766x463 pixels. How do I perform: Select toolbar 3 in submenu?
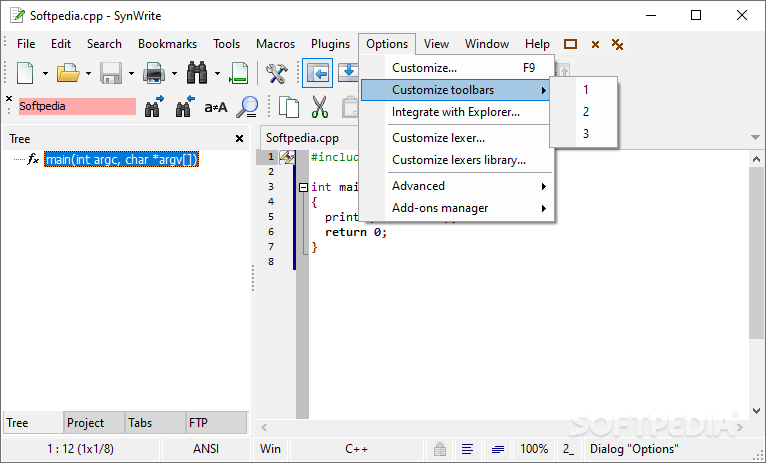click(x=584, y=134)
